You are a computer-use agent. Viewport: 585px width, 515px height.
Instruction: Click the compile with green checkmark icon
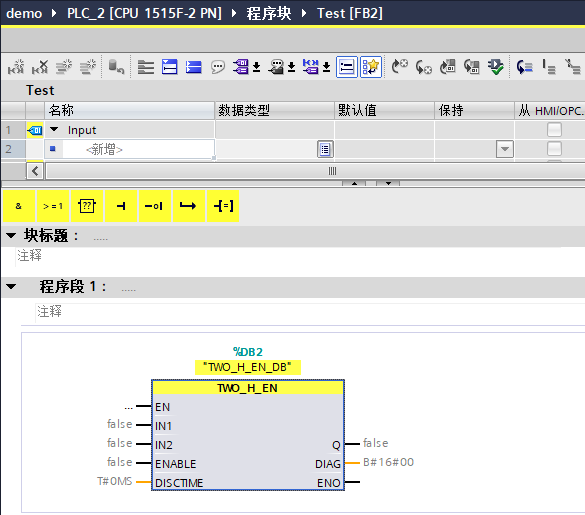(495, 67)
